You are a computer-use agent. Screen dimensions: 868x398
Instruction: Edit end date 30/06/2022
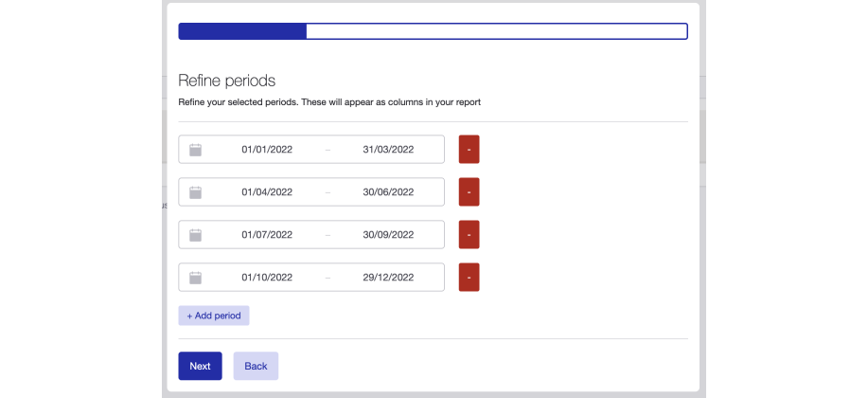388,192
